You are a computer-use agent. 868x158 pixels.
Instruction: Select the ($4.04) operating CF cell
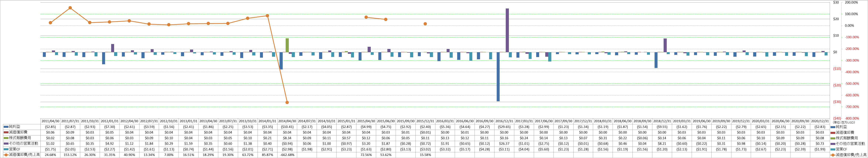[524, 149]
